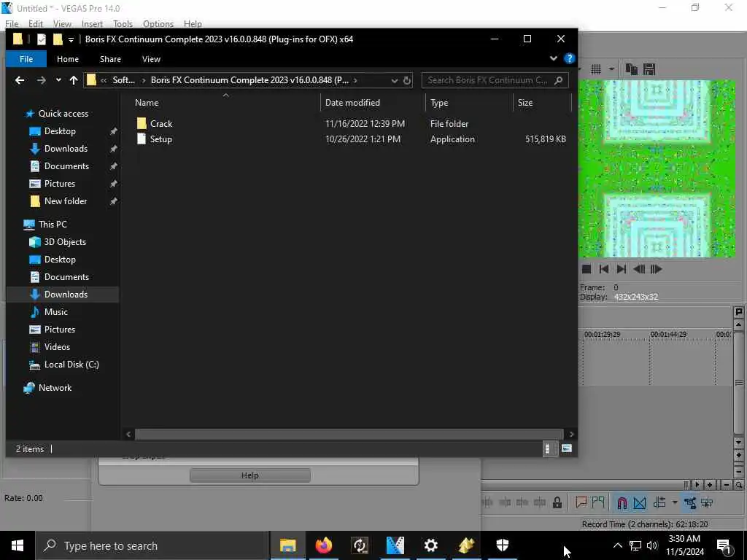Screen dimensions: 747x560
Task: Open the Explorer File tab
Action: (26, 59)
